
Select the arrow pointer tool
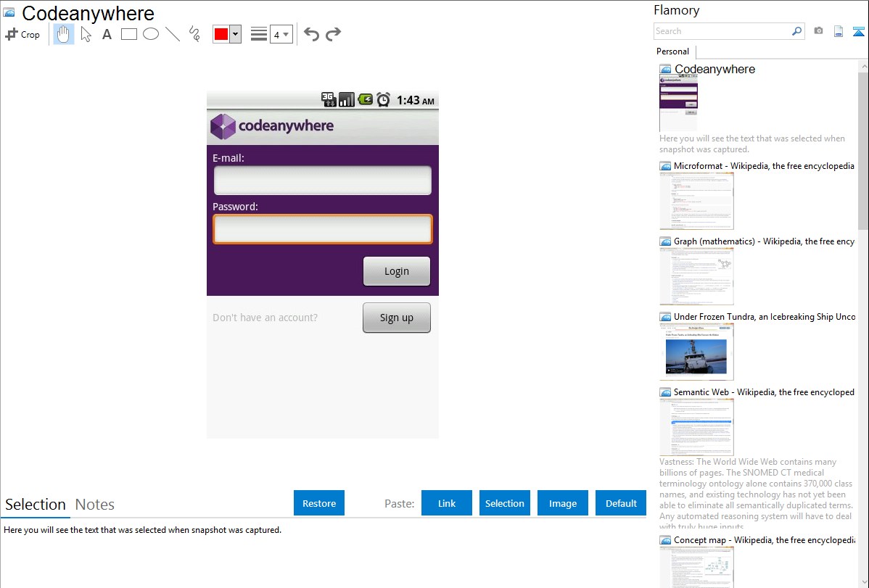coord(86,34)
